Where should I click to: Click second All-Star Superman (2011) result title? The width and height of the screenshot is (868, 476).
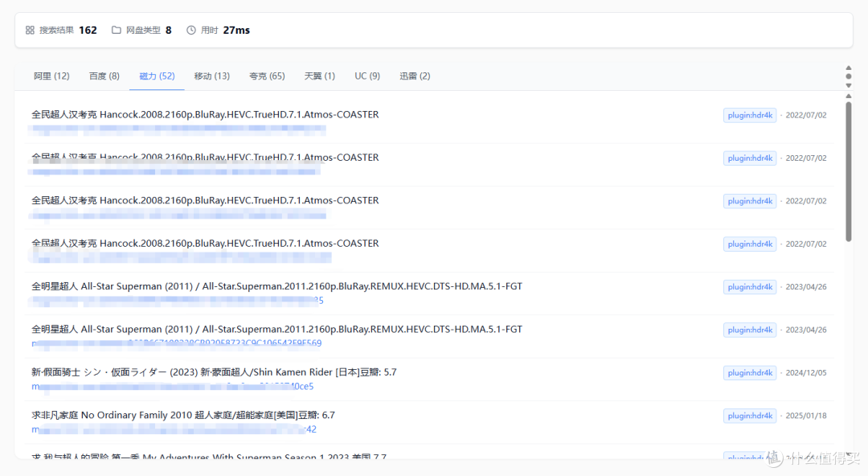[x=276, y=329]
